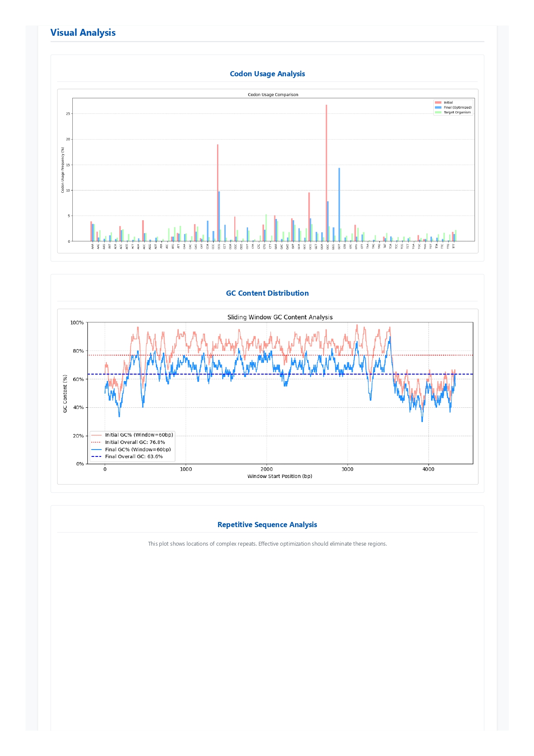Open the Repetitive Sequence Analysis section title
Screen dimensions: 534x756
(x=267, y=525)
